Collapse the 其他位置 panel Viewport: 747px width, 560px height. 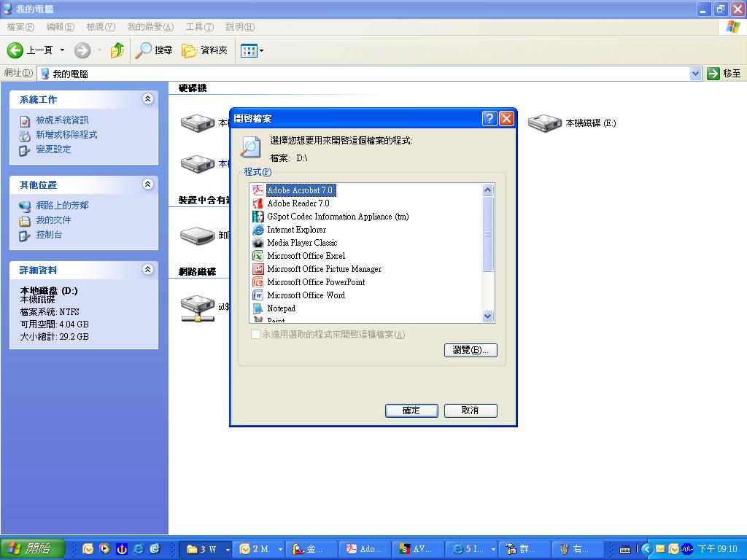pyautogui.click(x=147, y=184)
